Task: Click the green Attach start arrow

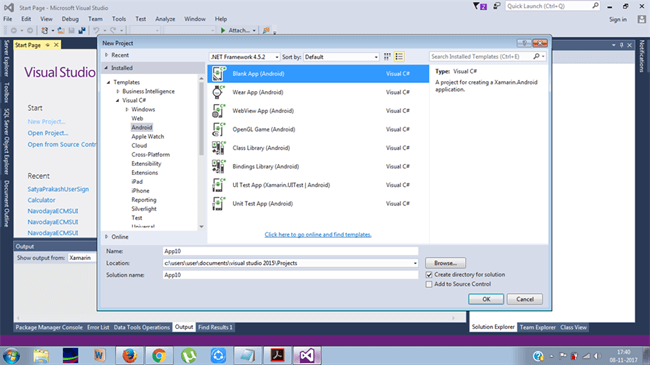Action: point(223,30)
